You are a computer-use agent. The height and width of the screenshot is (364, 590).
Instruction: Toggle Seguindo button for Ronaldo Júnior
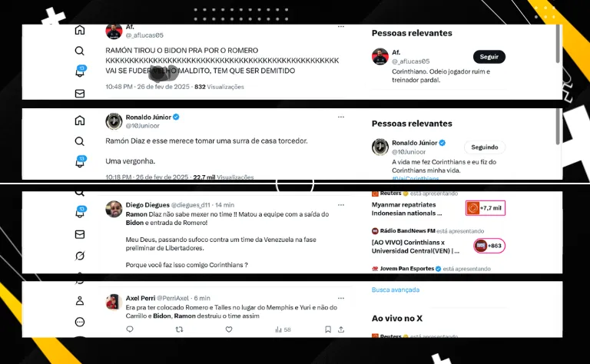(x=485, y=147)
